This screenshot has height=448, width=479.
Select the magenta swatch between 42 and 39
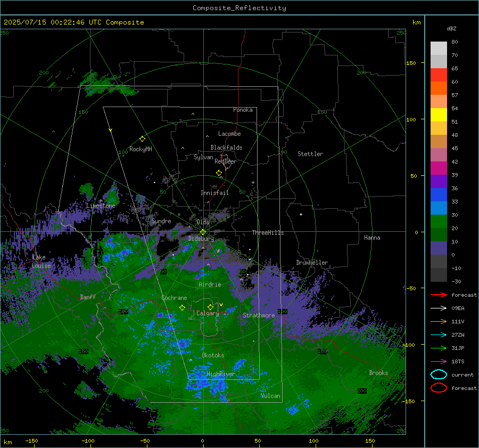tap(439, 168)
